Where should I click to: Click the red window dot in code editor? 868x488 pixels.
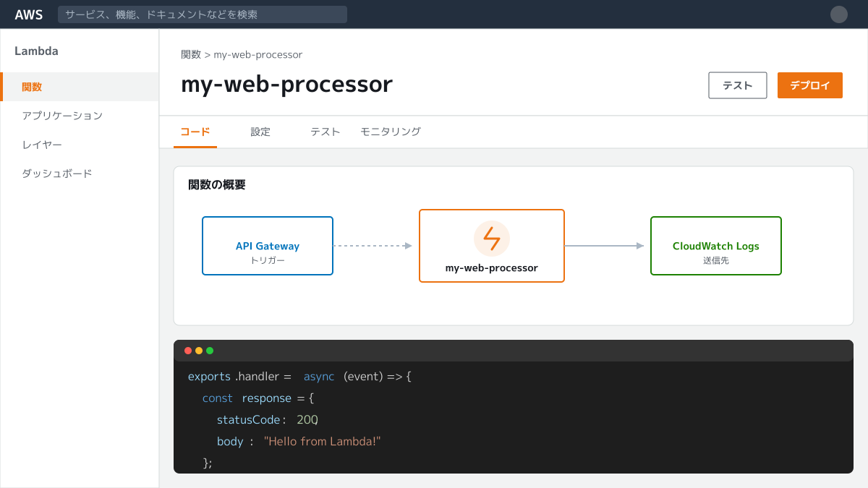(188, 351)
